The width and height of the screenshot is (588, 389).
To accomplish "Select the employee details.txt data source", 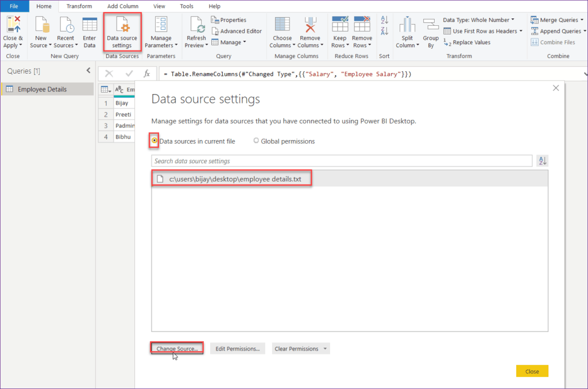I will 350,179.
